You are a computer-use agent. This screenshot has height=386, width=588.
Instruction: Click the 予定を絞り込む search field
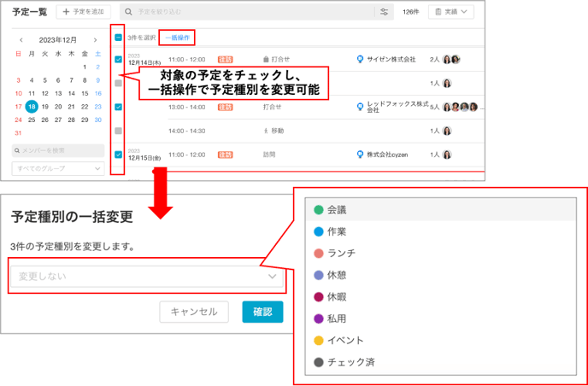tap(248, 12)
